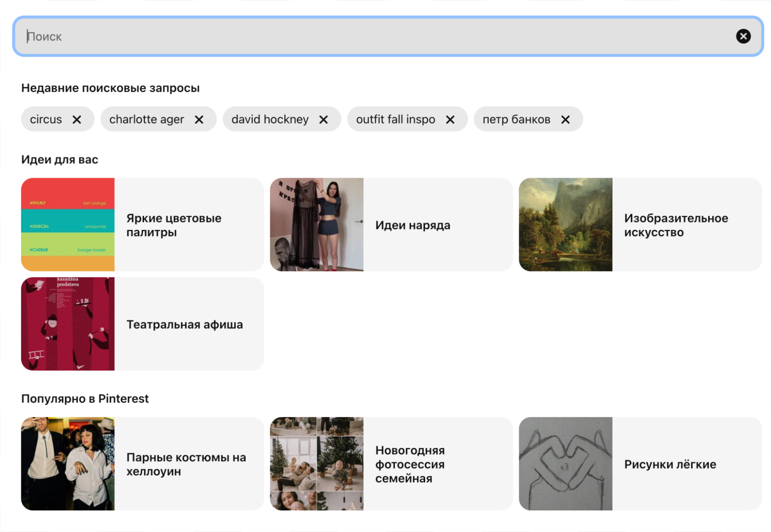Click the family Christmas photo collage thumbnail
Image resolution: width=771 pixels, height=532 pixels.
[317, 464]
